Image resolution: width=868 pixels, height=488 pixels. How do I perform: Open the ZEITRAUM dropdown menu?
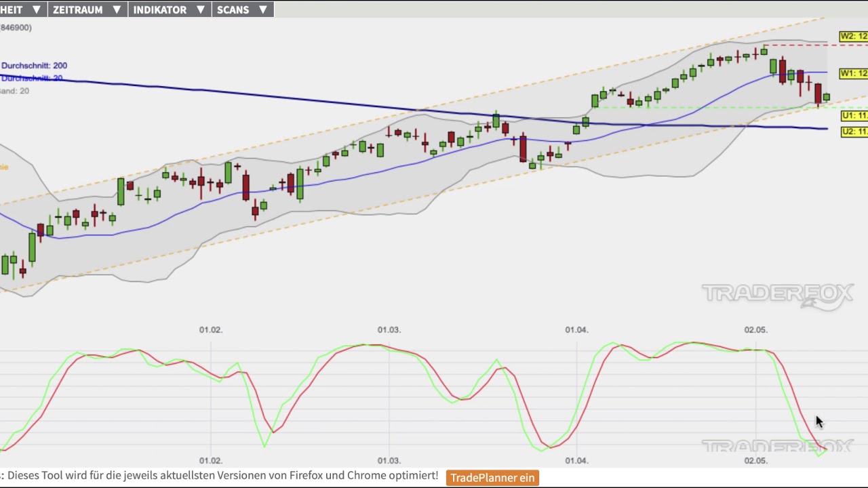(x=87, y=9)
